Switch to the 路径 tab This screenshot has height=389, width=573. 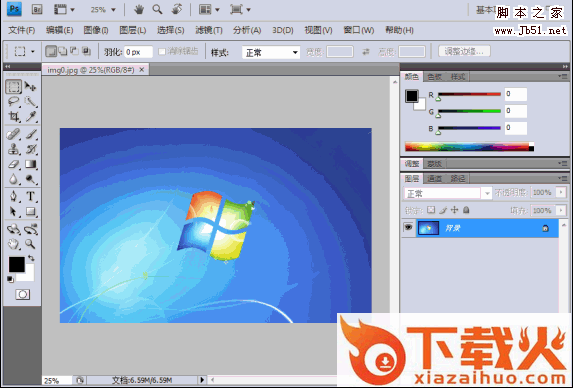(457, 178)
